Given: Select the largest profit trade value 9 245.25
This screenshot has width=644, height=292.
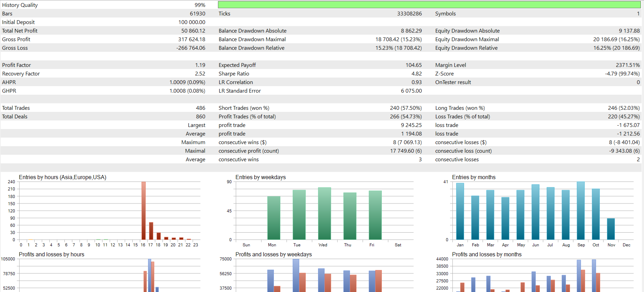Looking at the screenshot, I should pyautogui.click(x=411, y=125).
